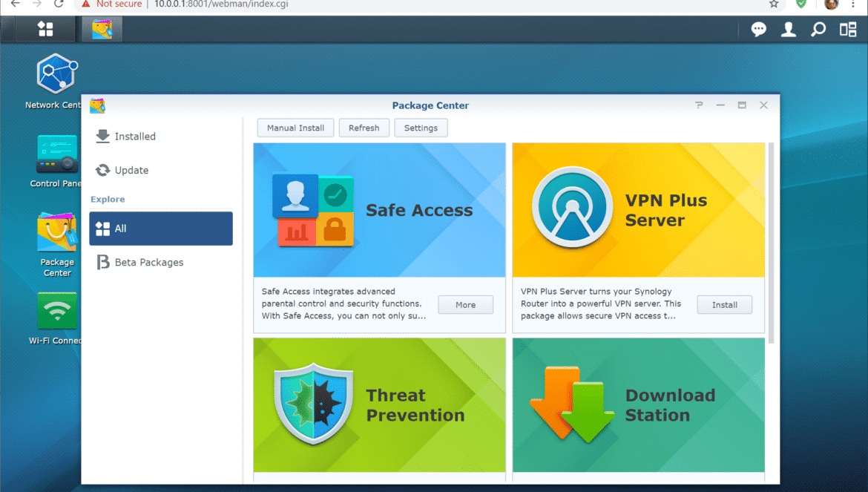Click VPN Plus Server package icon
Image resolution: width=868 pixels, height=492 pixels.
point(573,207)
